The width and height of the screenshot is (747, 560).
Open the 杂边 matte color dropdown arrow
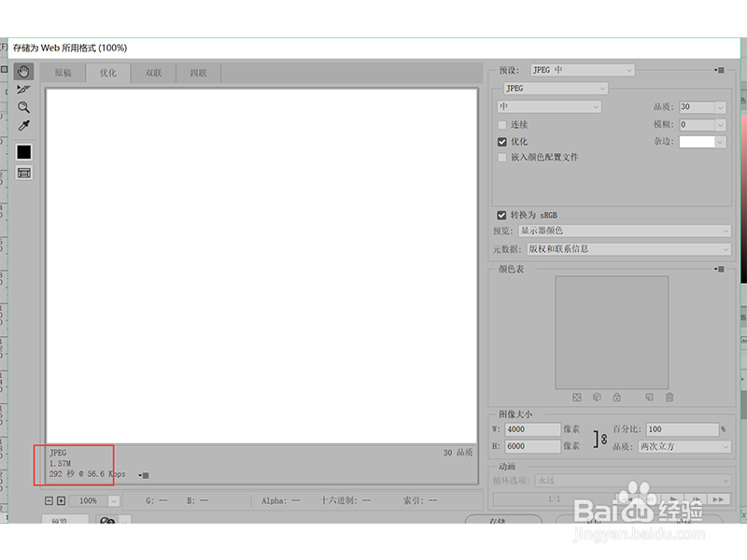tap(720, 142)
